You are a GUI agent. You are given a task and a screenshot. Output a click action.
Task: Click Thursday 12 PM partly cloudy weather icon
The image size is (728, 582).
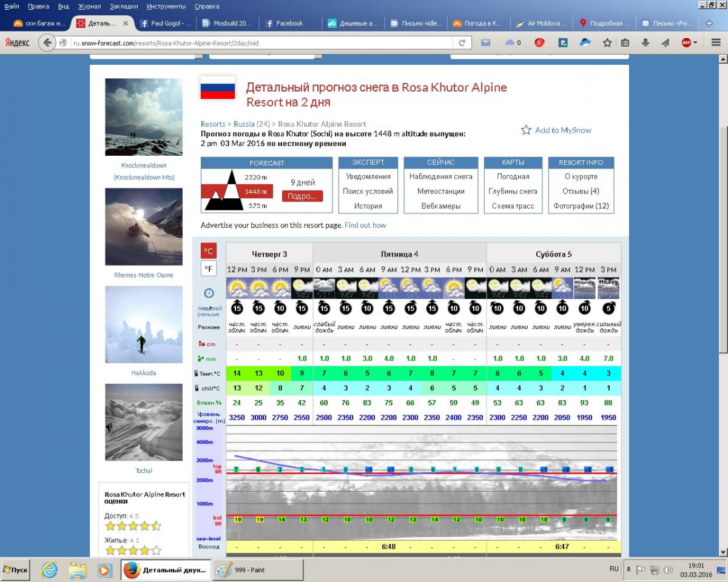(237, 288)
